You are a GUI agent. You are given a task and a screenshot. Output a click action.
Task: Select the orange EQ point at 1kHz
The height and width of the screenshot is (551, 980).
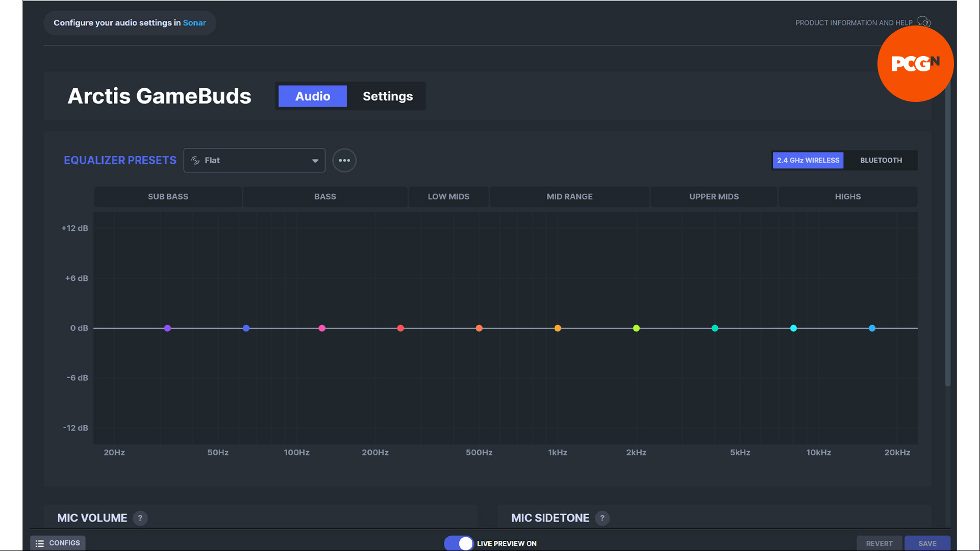click(x=558, y=328)
